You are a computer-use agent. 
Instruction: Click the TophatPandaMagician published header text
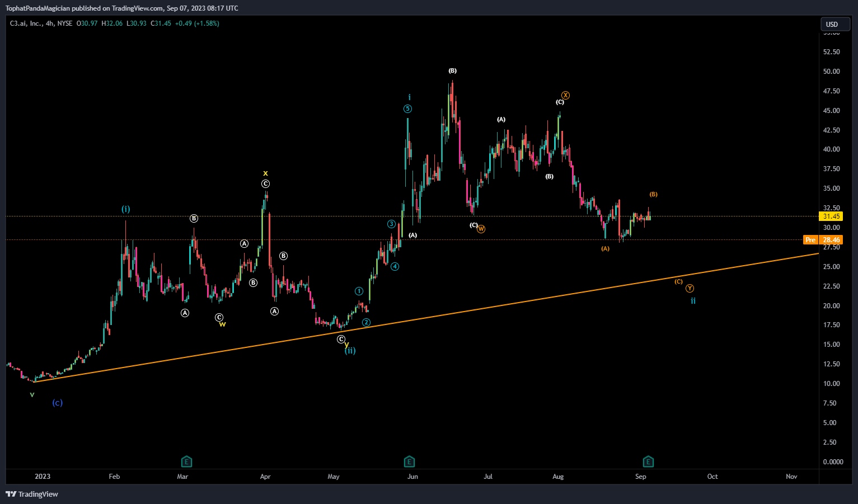pos(121,8)
